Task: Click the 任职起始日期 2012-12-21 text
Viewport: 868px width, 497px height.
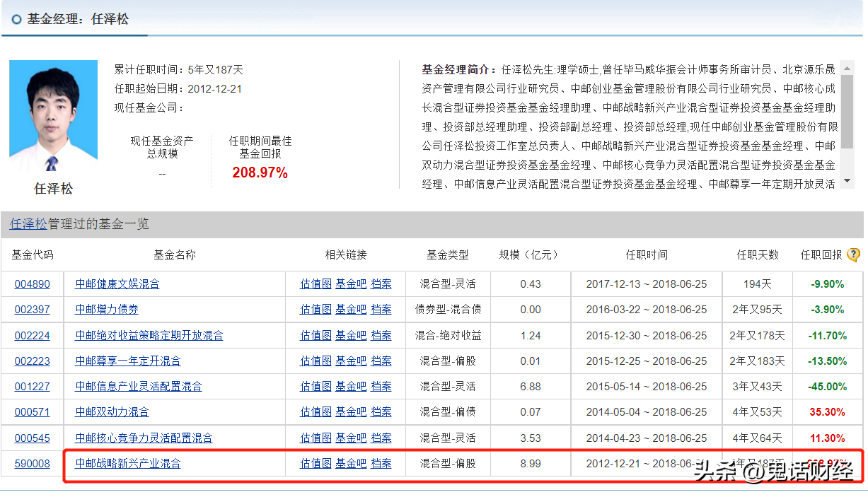Action: 178,89
